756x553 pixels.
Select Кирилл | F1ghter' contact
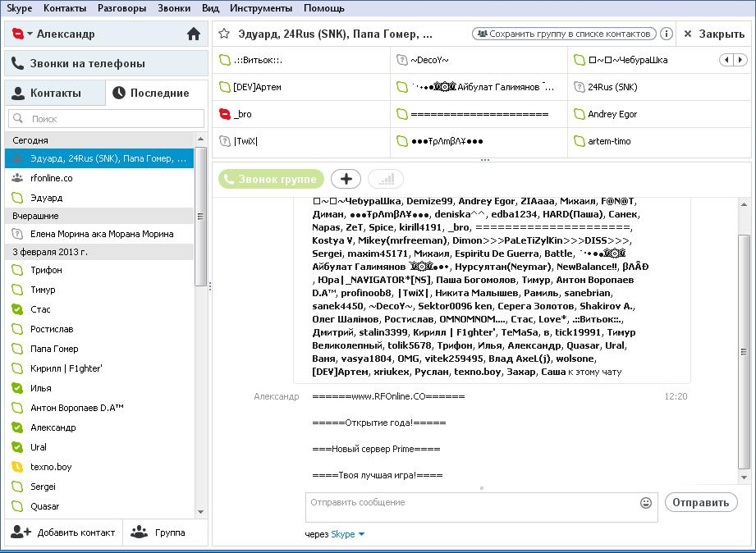(99, 368)
